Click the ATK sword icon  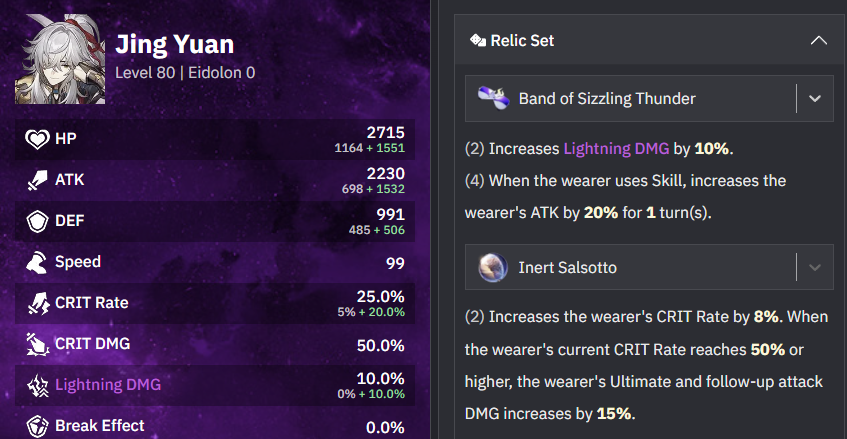37,180
